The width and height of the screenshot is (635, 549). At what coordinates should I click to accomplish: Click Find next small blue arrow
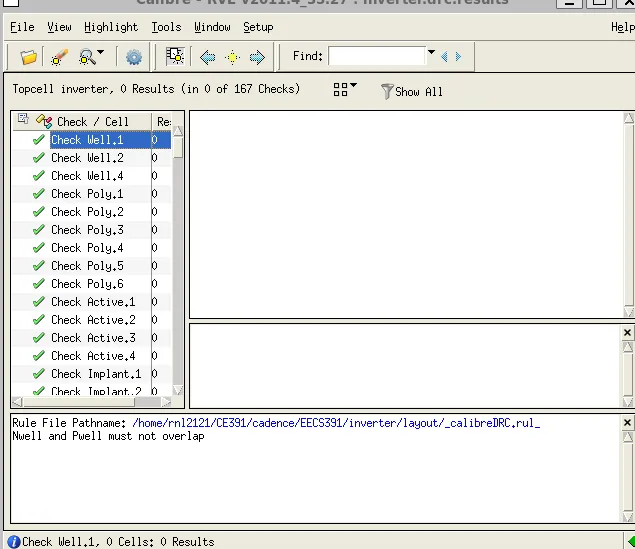pos(458,56)
